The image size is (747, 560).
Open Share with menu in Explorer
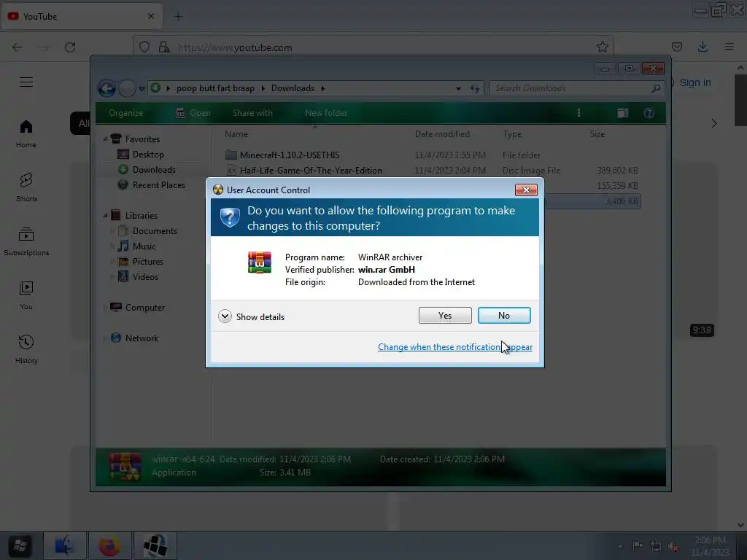[x=252, y=113]
